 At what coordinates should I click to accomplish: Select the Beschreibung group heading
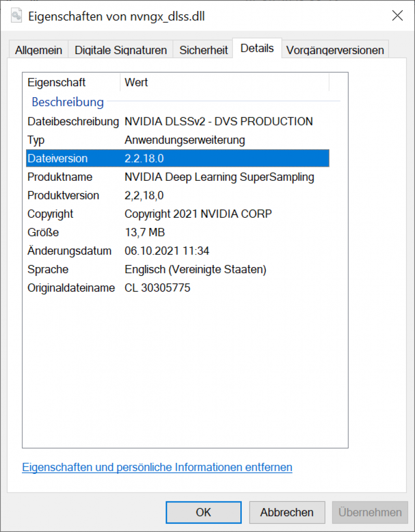tap(68, 102)
